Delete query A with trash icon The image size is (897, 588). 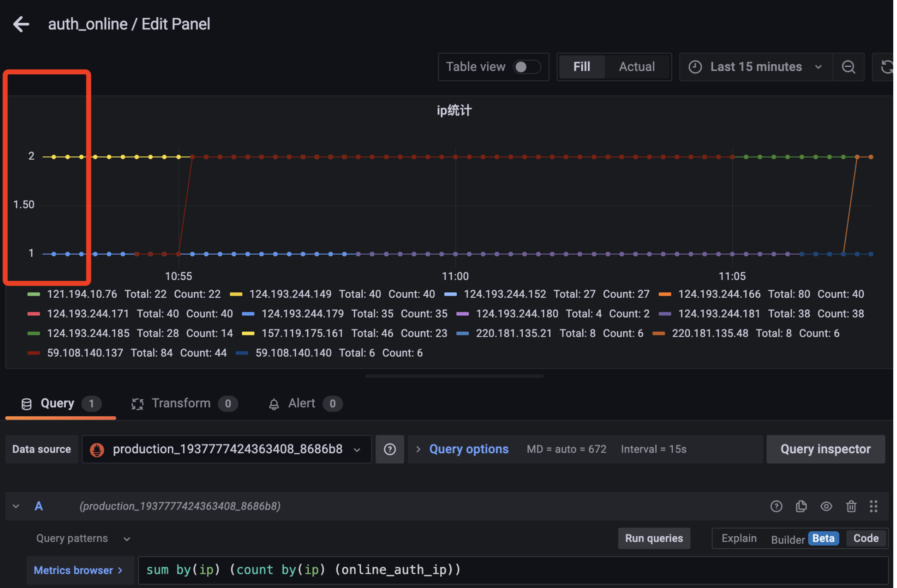pos(851,506)
